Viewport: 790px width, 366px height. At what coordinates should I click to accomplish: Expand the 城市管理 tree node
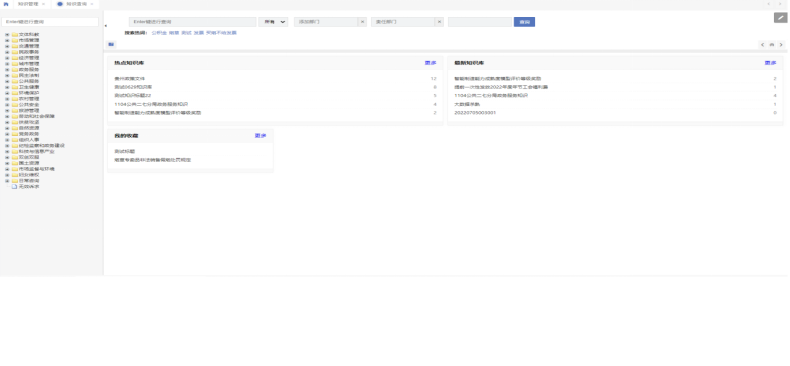pyautogui.click(x=7, y=64)
